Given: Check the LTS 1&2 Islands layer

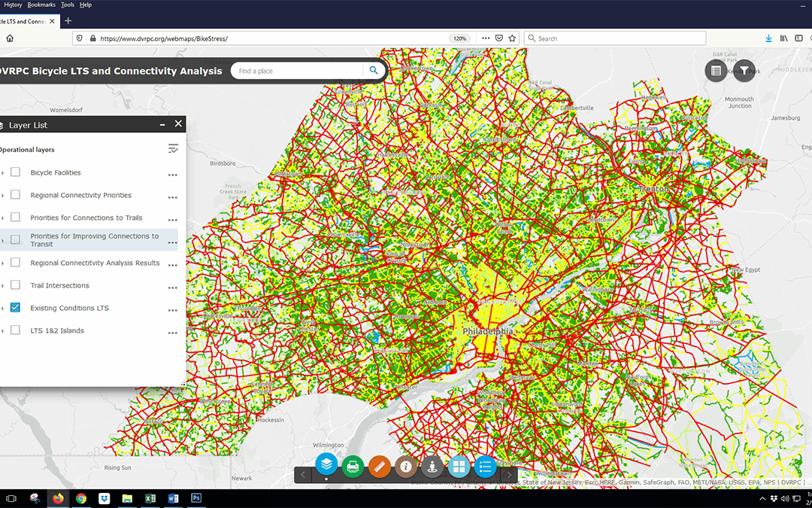Looking at the screenshot, I should 15,330.
